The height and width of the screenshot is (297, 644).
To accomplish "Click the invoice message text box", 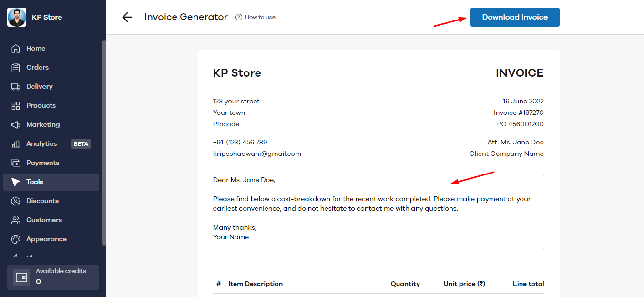I will pyautogui.click(x=378, y=212).
